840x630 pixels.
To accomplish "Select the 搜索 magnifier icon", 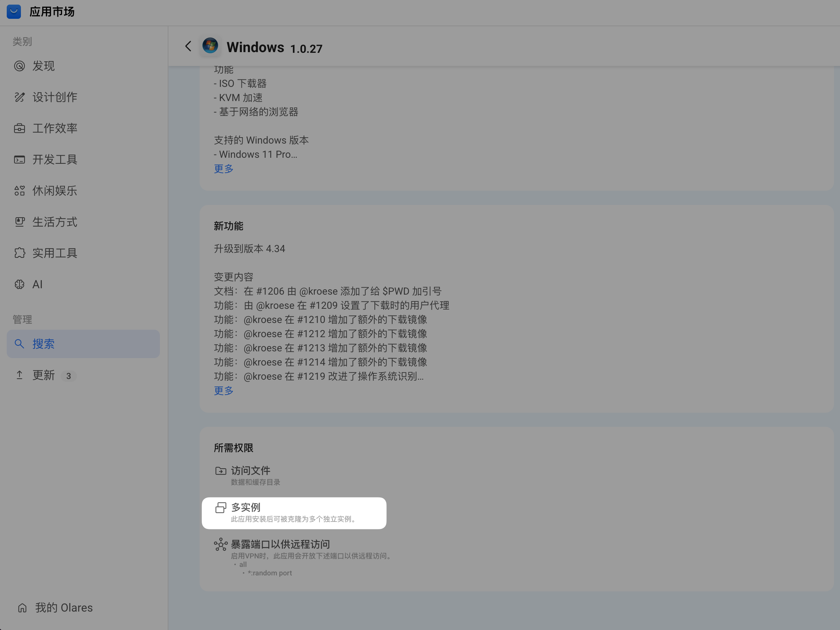I will click(x=20, y=344).
